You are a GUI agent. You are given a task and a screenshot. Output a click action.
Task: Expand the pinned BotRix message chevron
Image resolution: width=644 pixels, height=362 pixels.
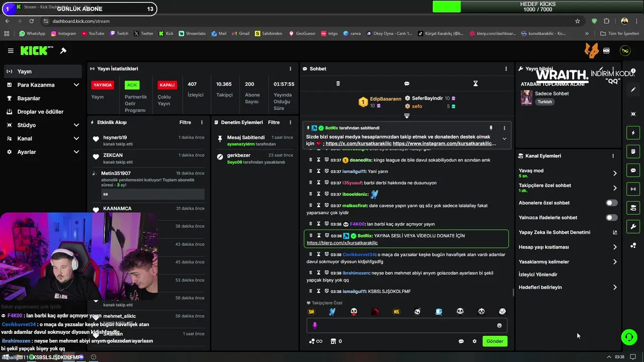[504, 139]
